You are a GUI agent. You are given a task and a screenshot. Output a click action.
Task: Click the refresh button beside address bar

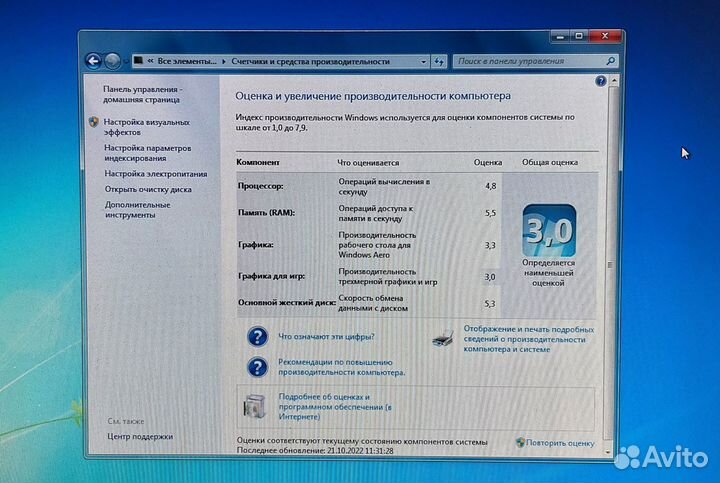point(439,61)
